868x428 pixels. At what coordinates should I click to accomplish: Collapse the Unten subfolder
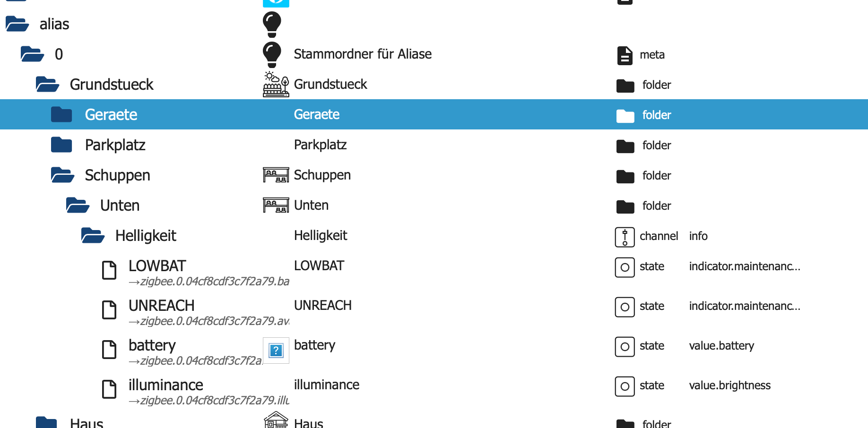[x=78, y=205]
